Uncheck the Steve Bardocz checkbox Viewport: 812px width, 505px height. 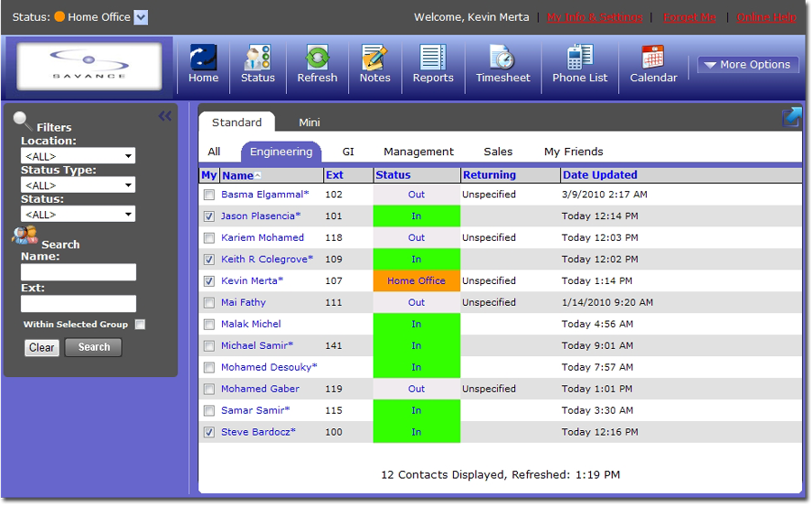point(209,432)
